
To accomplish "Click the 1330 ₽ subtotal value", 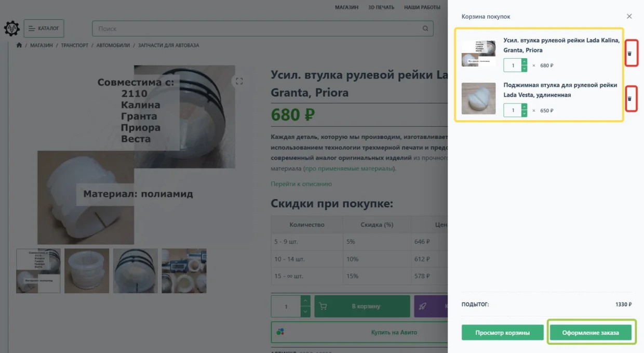I will 623,305.
